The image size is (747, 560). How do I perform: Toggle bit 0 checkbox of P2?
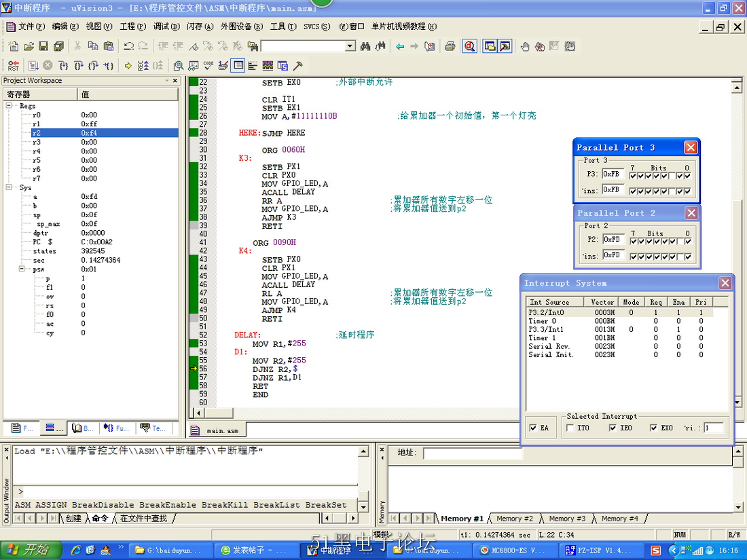coord(688,242)
